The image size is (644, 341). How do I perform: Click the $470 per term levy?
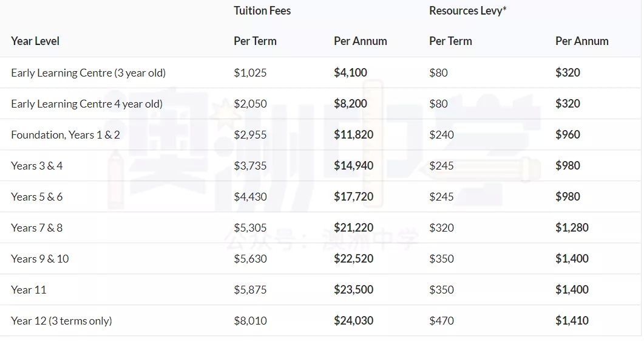click(441, 321)
